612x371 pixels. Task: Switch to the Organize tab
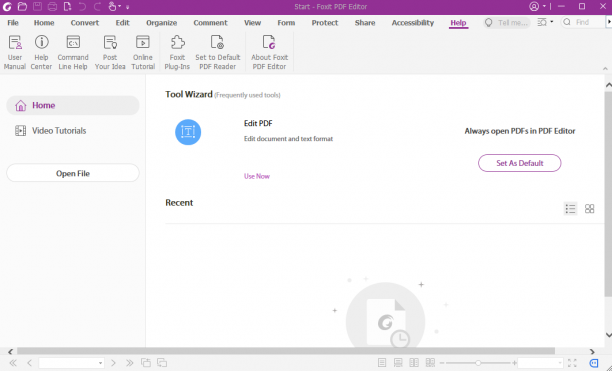pyautogui.click(x=162, y=23)
